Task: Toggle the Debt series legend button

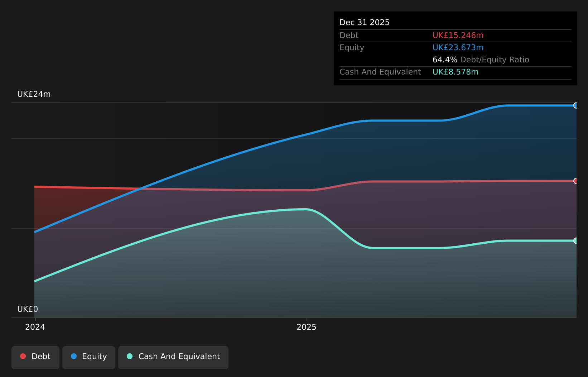Action: coord(35,357)
